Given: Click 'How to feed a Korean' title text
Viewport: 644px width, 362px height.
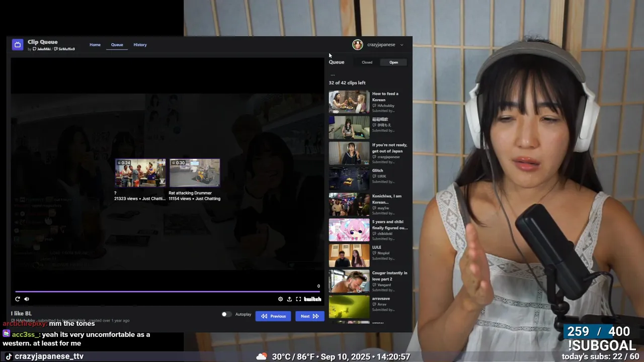Looking at the screenshot, I should pos(385,97).
